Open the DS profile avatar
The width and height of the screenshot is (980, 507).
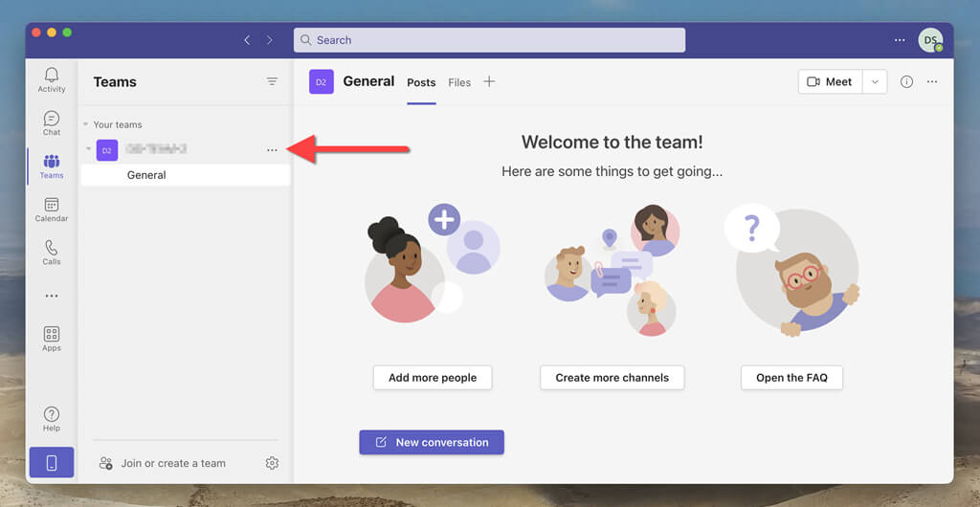[x=930, y=40]
